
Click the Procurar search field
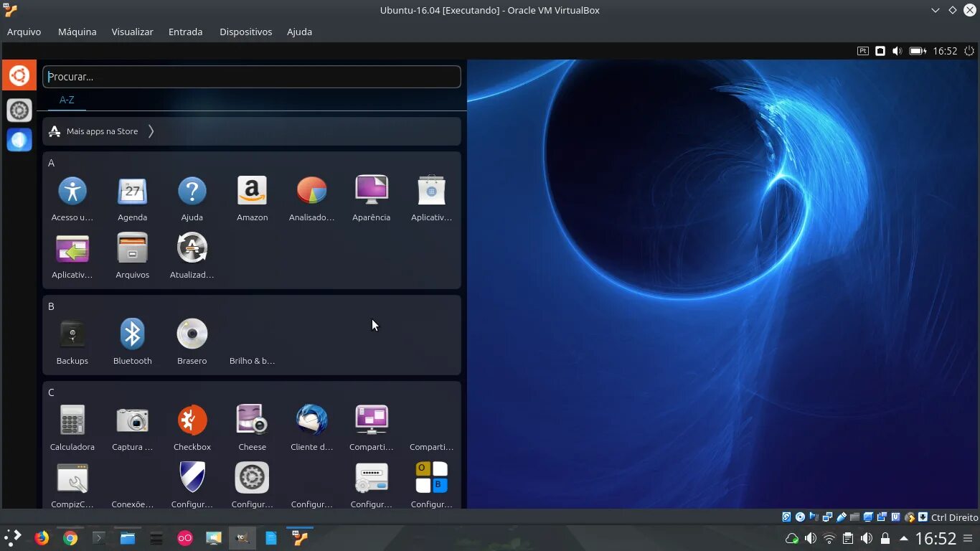click(252, 77)
